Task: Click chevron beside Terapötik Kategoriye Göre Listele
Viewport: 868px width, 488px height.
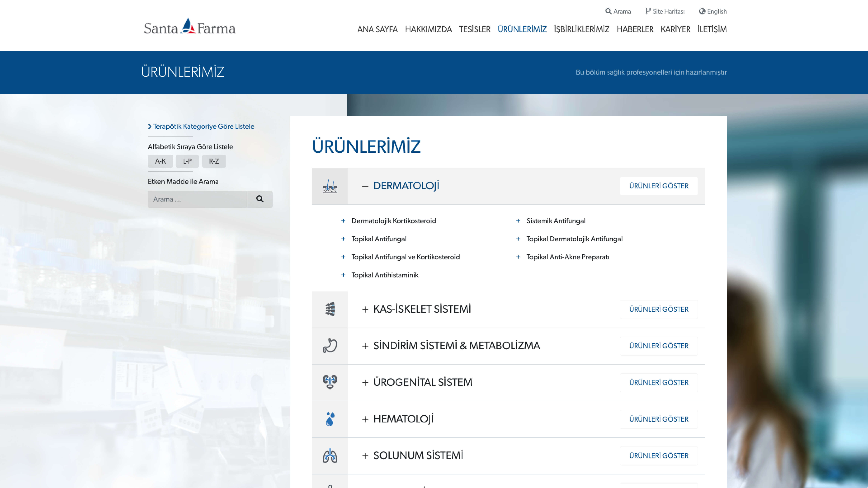Action: point(150,127)
